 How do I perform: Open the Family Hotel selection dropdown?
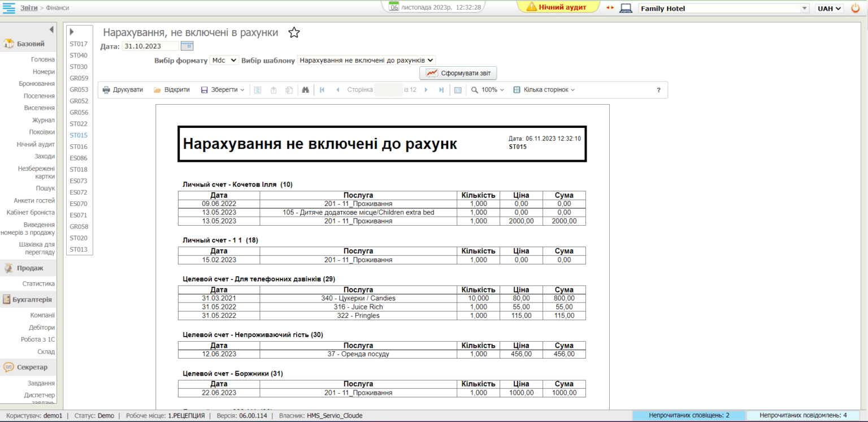(x=805, y=8)
